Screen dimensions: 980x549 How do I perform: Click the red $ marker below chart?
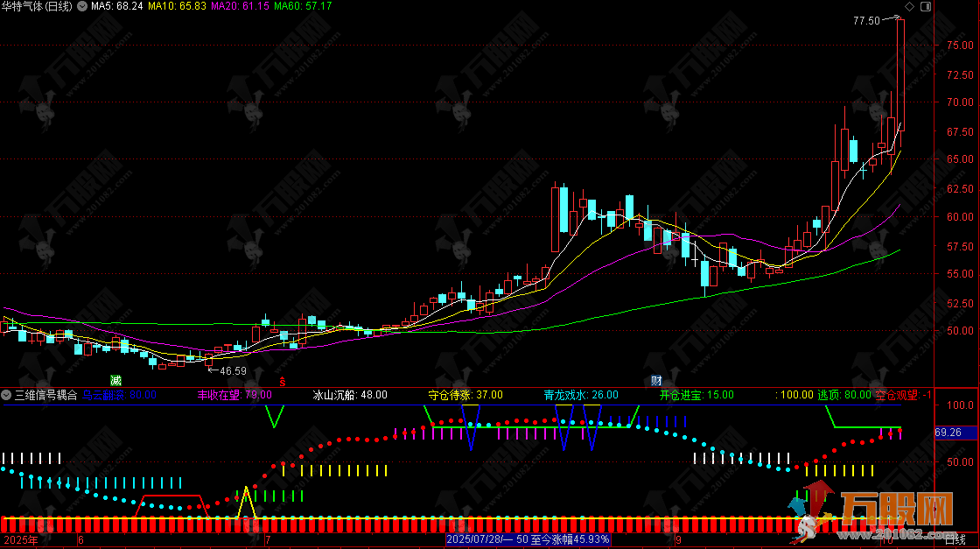coord(282,382)
